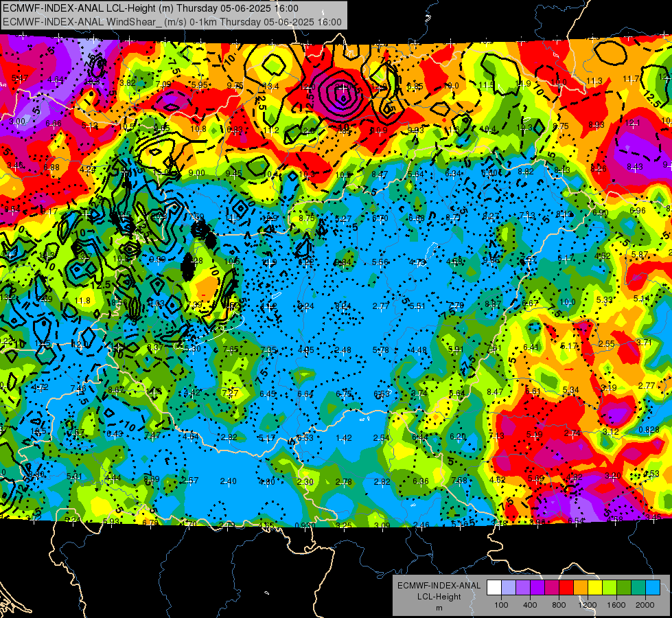This screenshot has width=672, height=618.
Task: Click the magenta legend swatch left of 800
Action: tap(552, 588)
